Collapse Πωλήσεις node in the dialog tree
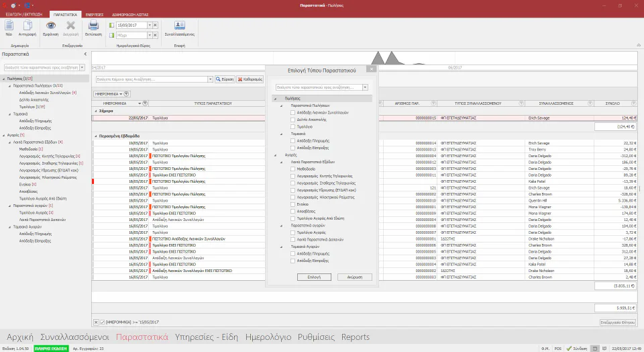The height and width of the screenshot is (352, 644). (x=276, y=99)
